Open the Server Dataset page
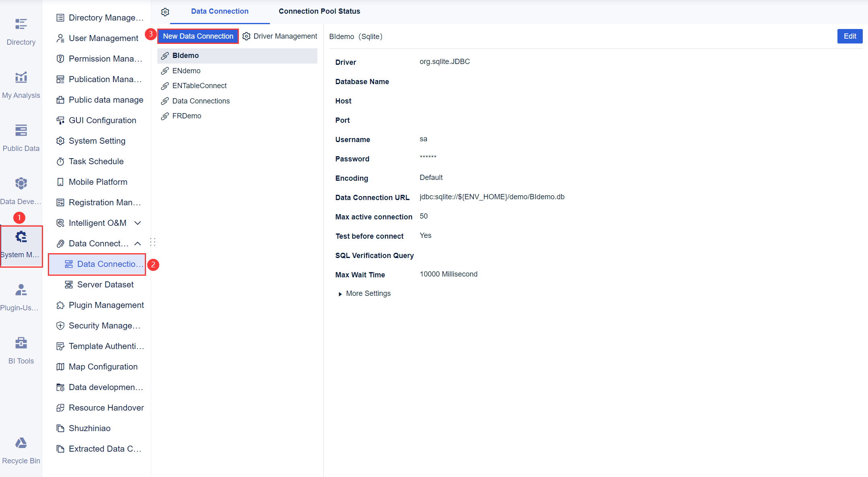868x477 pixels. (105, 284)
